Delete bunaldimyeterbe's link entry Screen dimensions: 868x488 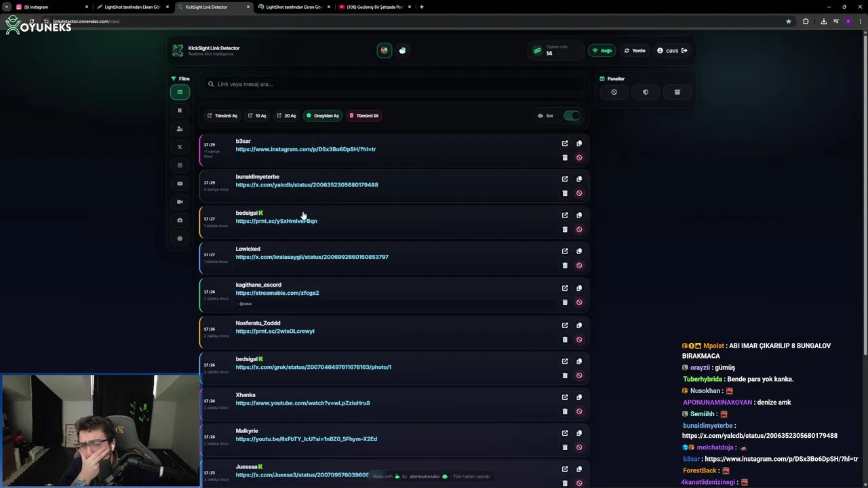click(565, 193)
